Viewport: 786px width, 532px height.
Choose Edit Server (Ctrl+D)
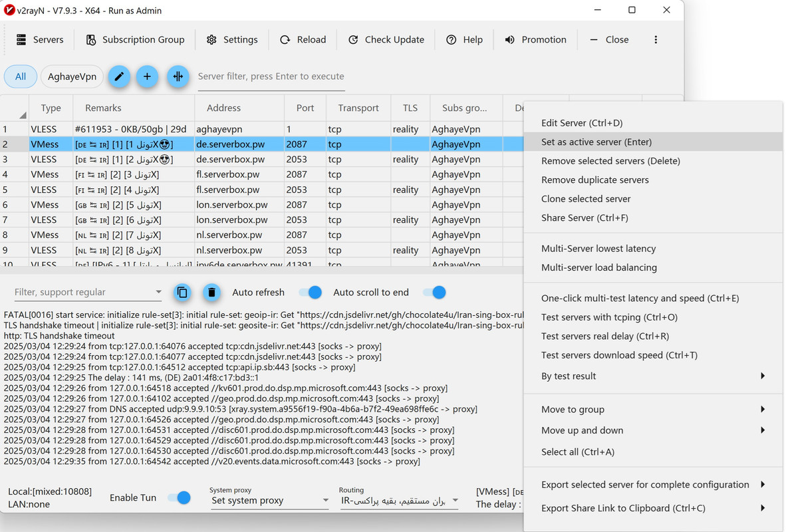coord(653,123)
